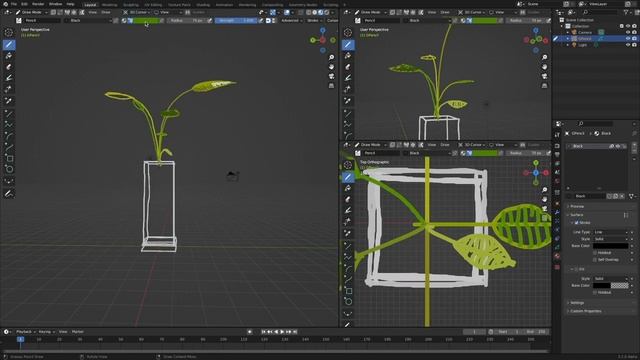This screenshot has width=640, height=360.
Task: Open Stroke Style dropdown
Action: tap(611, 239)
